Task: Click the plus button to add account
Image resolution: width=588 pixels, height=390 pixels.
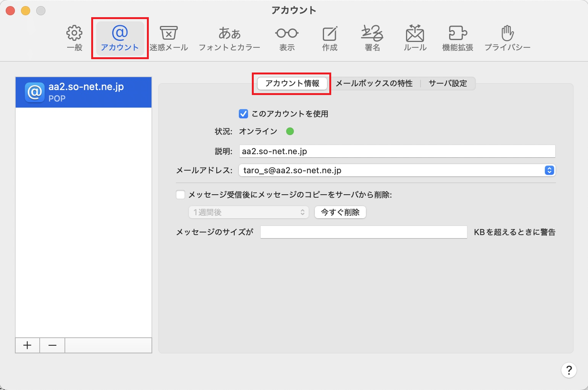Action: tap(27, 345)
